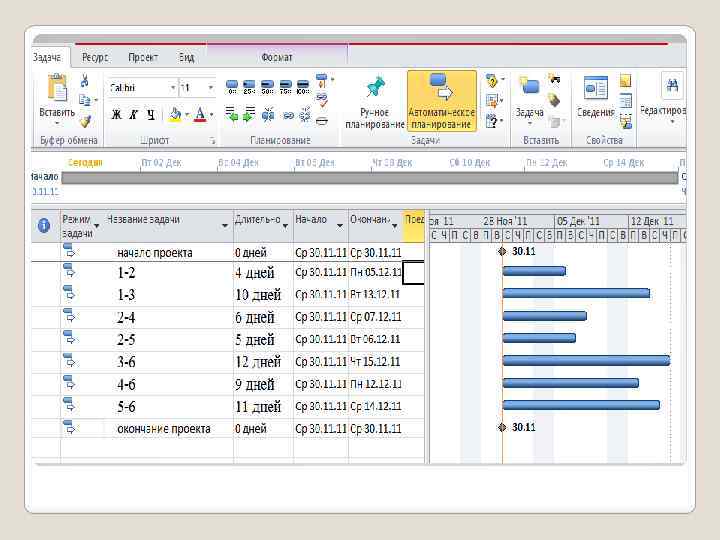Mark task 100% complete icon

point(304,87)
